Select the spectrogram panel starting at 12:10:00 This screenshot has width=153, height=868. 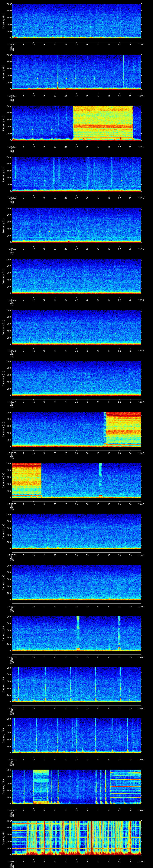tap(76, 21)
